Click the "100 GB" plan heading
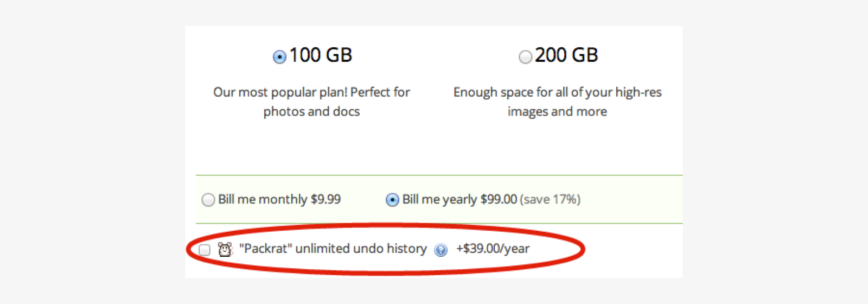The image size is (868, 304). pyautogui.click(x=321, y=55)
